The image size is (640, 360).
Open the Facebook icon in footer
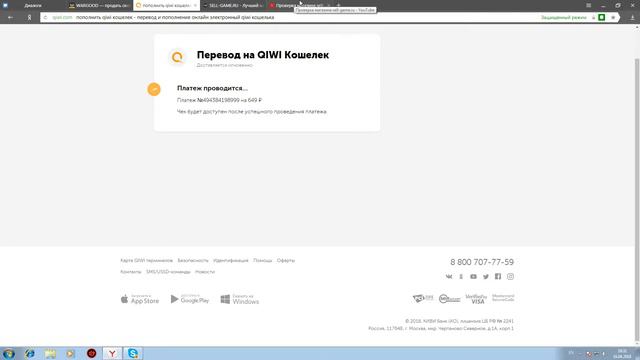point(498,277)
